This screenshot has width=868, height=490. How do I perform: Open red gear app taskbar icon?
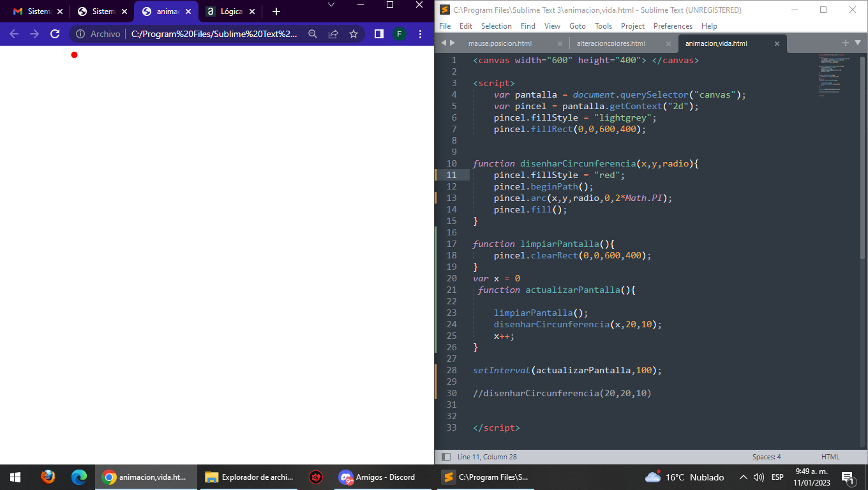click(316, 477)
